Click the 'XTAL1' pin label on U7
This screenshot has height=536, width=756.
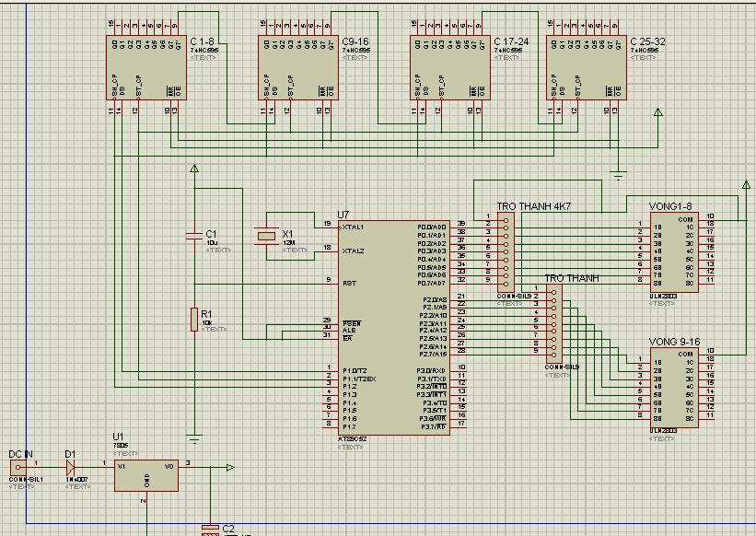coord(353,227)
